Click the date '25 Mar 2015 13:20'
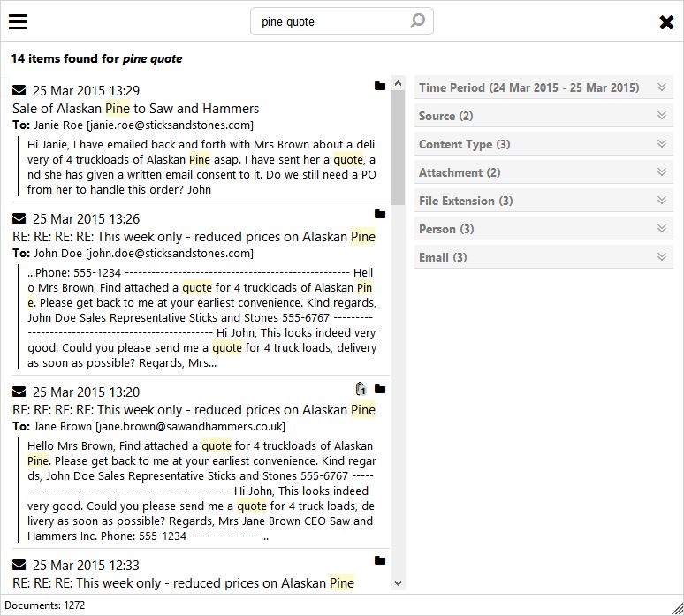The height and width of the screenshot is (616, 684). click(86, 392)
